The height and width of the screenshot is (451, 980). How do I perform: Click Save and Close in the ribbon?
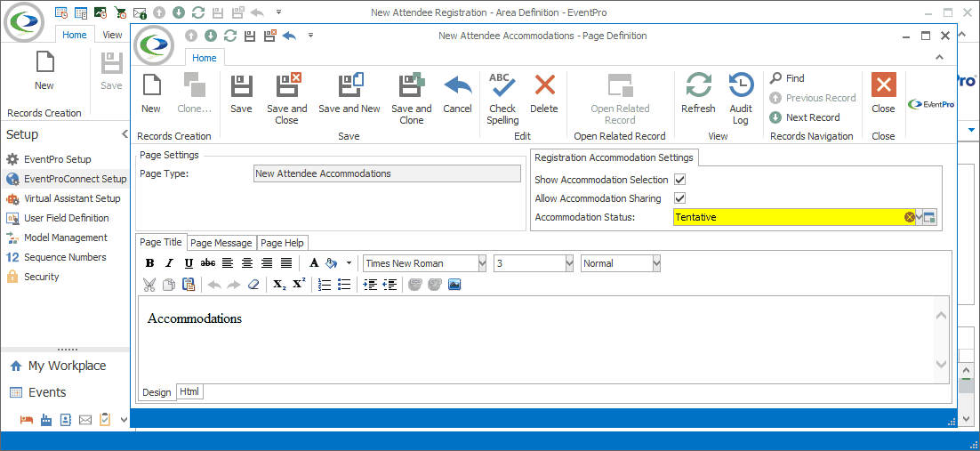[x=287, y=98]
